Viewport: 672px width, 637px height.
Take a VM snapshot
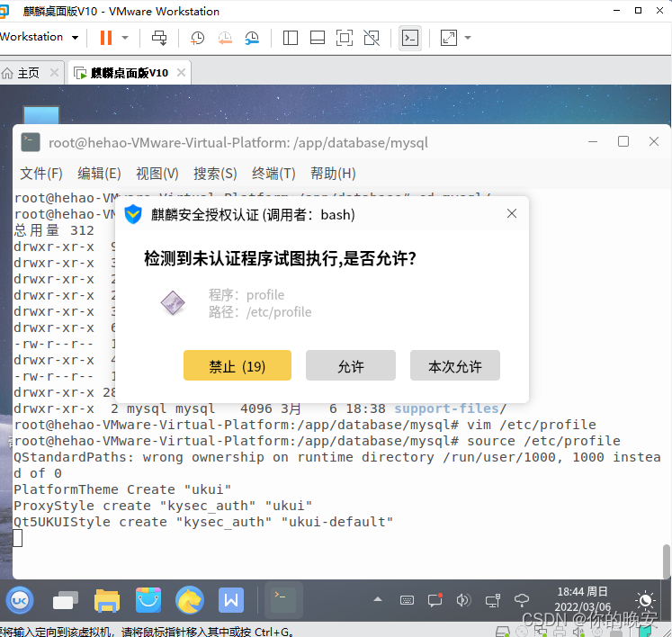[x=197, y=38]
